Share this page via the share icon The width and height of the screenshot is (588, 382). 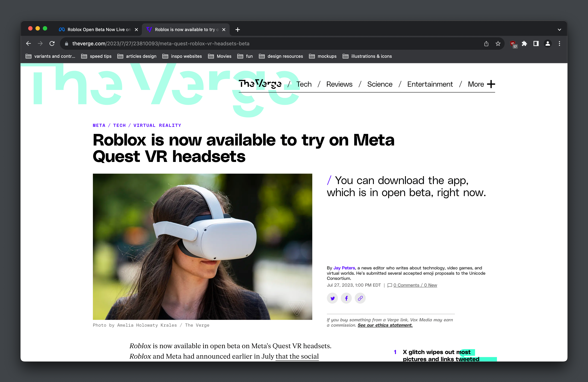coord(486,44)
